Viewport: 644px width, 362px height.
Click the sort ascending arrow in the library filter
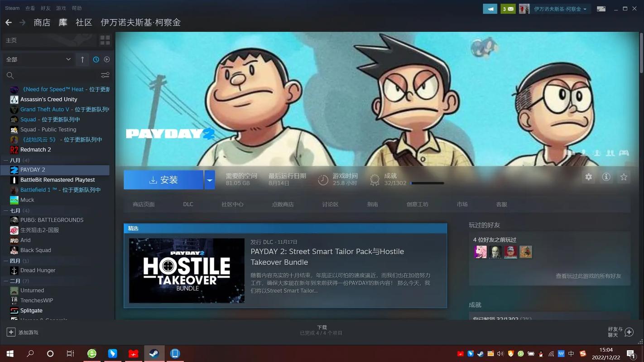pos(82,59)
